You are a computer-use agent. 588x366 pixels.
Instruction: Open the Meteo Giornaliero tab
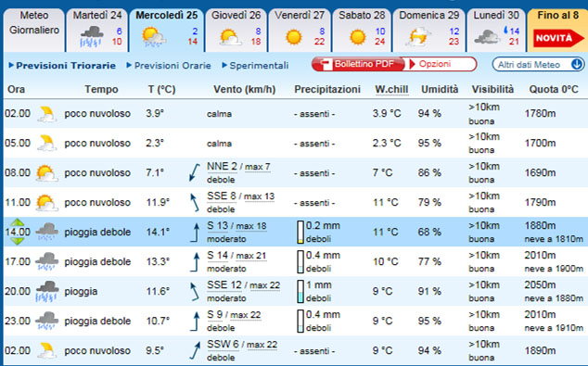point(33,30)
